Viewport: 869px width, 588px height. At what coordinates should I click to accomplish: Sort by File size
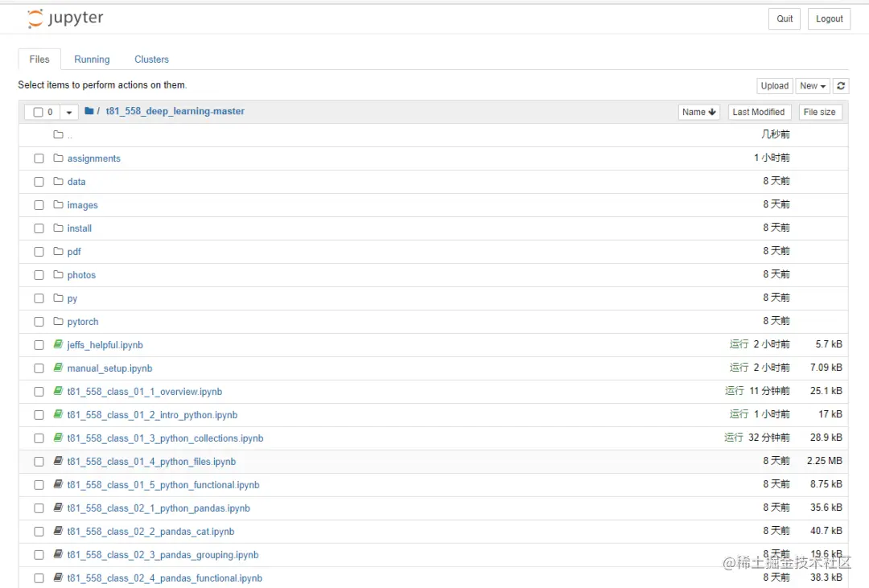[x=820, y=112]
